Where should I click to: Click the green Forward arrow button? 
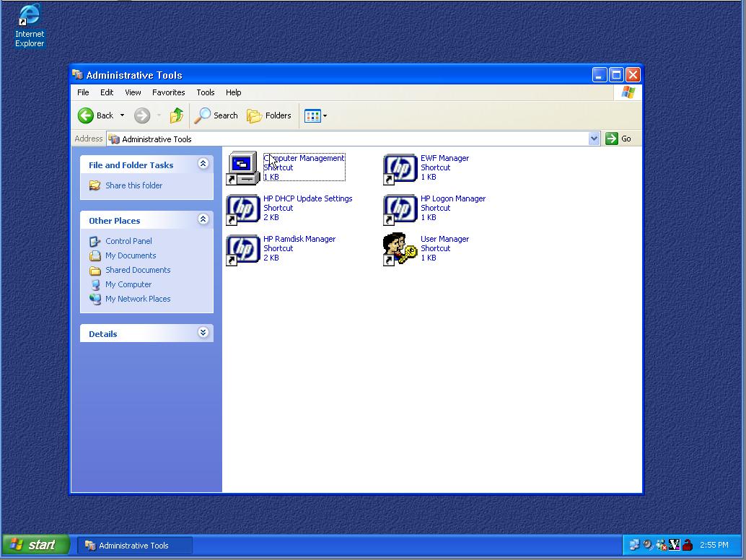coord(142,115)
